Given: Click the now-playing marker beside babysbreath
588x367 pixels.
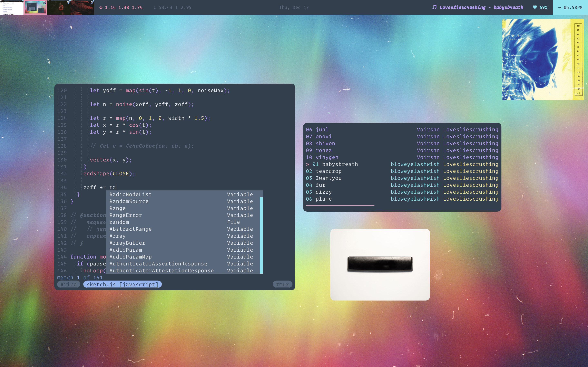Looking at the screenshot, I should click(x=308, y=164).
